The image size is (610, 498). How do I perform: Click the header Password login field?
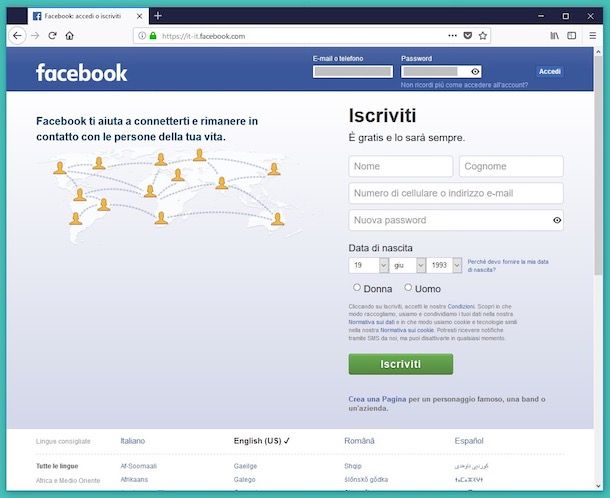(441, 72)
